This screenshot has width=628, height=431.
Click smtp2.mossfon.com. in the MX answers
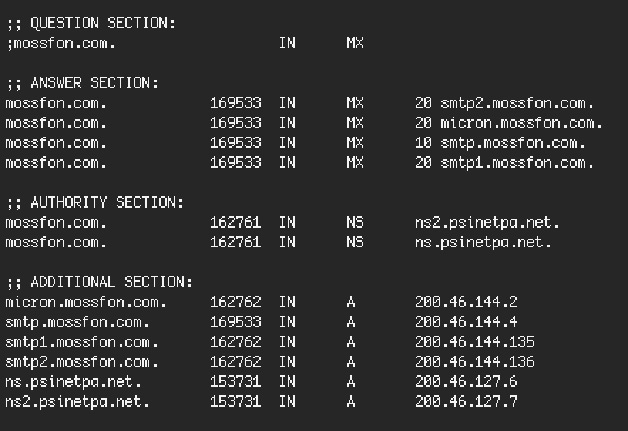517,103
